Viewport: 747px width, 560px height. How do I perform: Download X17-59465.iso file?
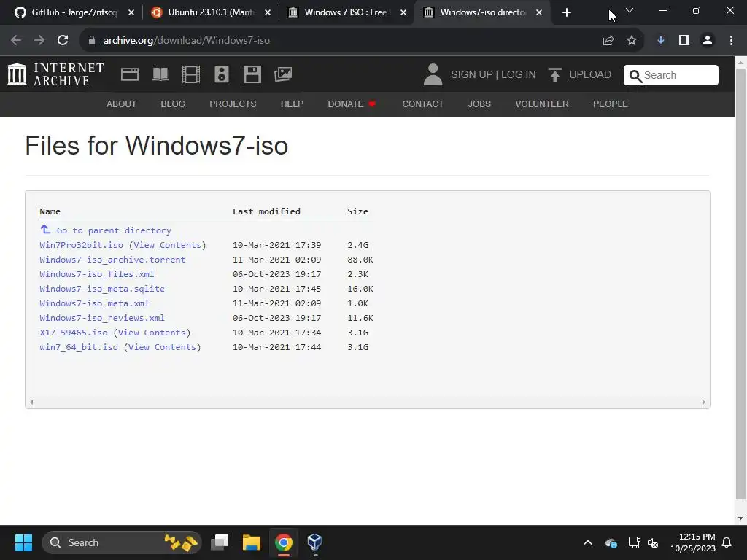(74, 332)
